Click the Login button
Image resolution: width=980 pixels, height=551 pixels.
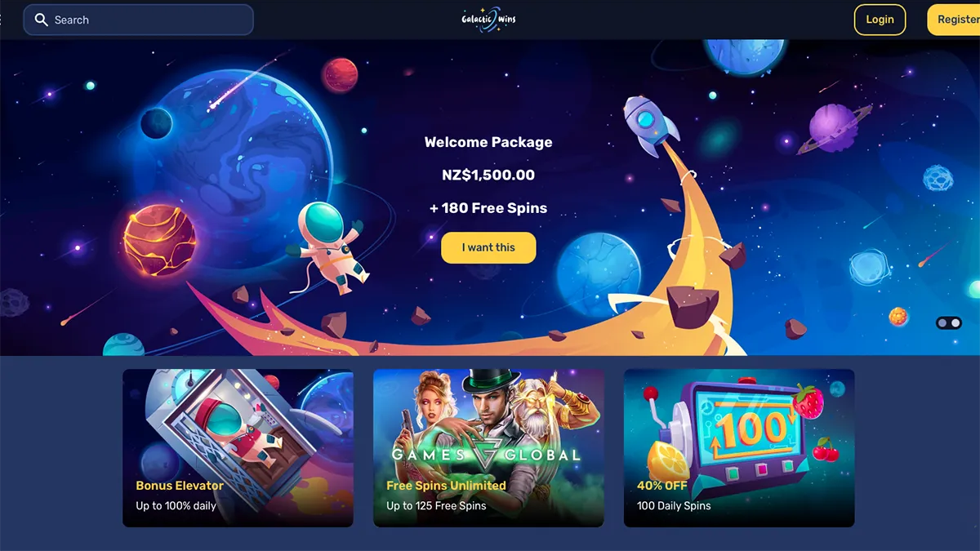pos(880,20)
